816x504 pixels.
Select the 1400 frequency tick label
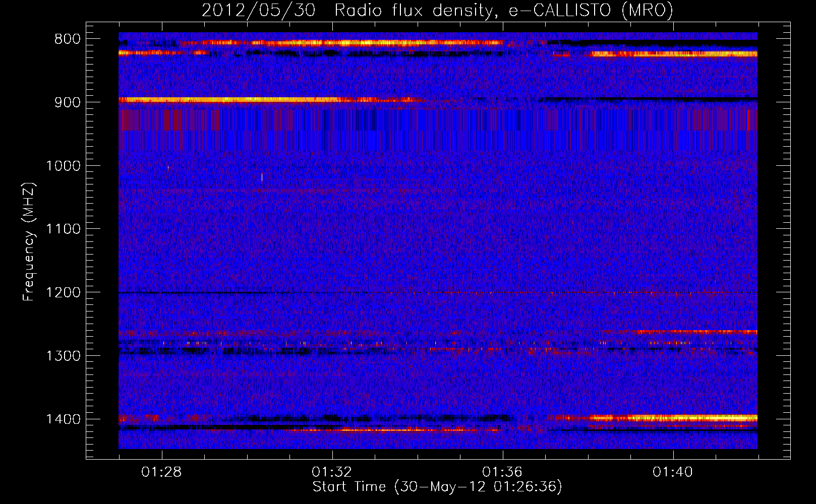(63, 419)
